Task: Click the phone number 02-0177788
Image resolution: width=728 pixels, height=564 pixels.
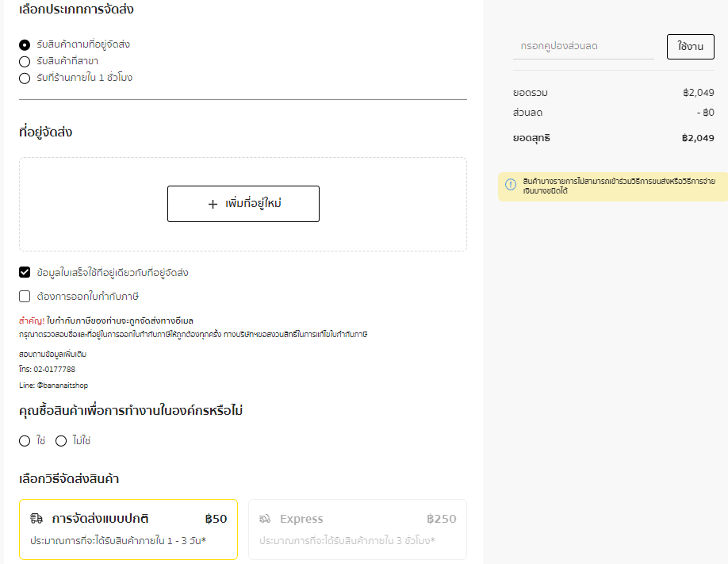Action: 57,370
